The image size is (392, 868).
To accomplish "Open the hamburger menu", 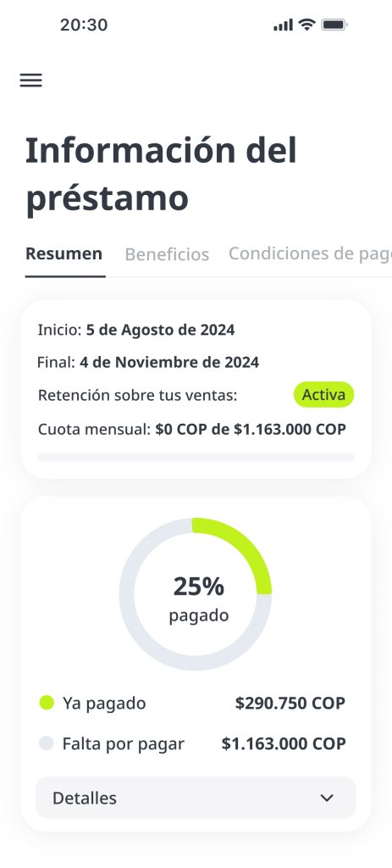I will click(x=31, y=81).
